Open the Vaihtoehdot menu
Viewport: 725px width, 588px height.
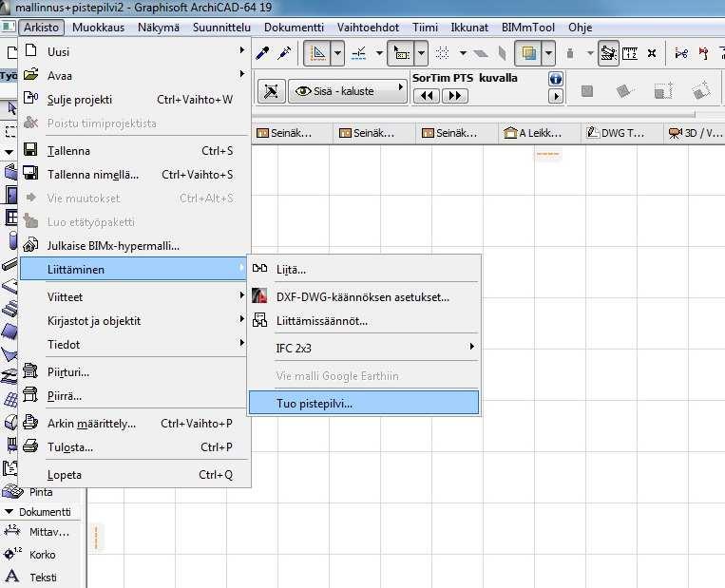(x=368, y=28)
